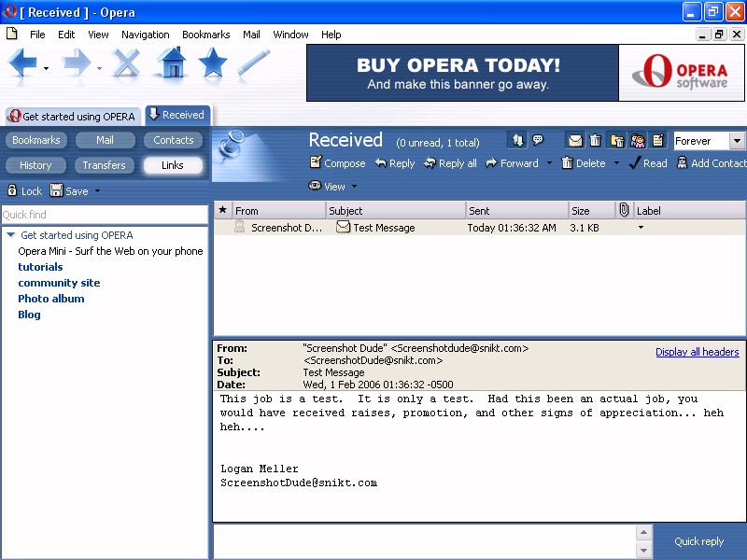Open the Forever time range dropdown
747x560 pixels.
coord(736,141)
